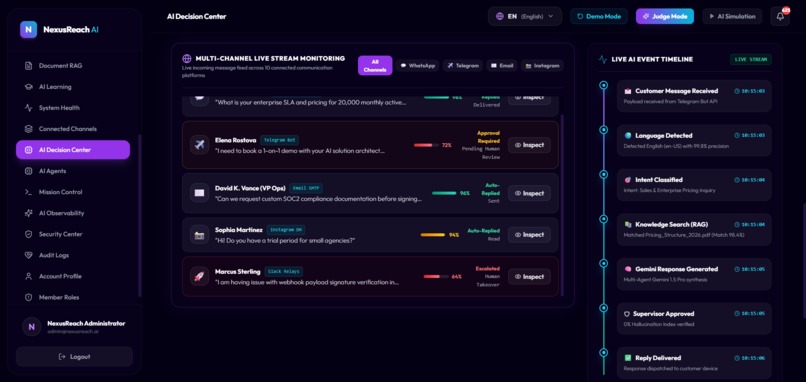
Task: Open notifications bell icon
Action: 780,16
